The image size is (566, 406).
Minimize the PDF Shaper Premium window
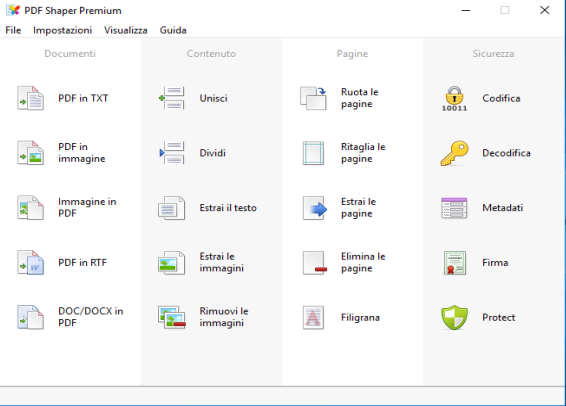coord(466,10)
